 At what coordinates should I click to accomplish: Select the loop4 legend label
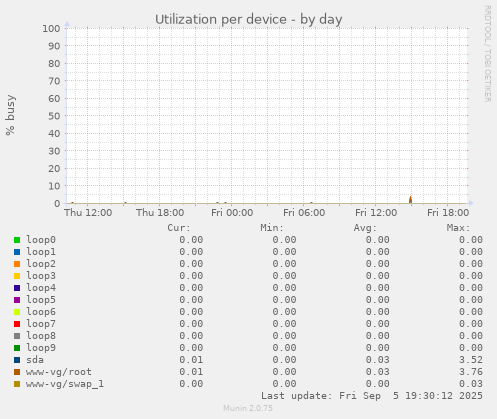pos(41,288)
